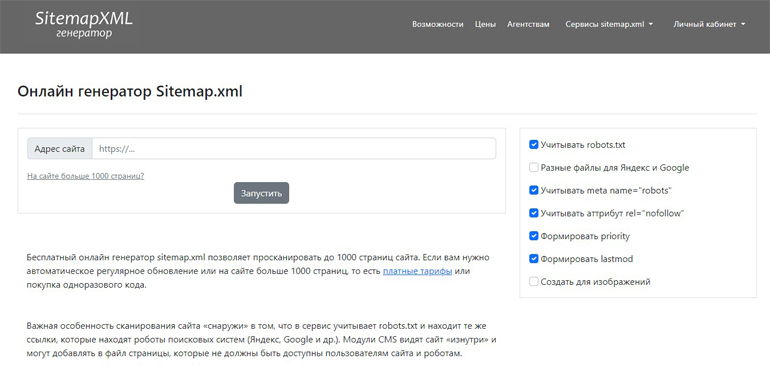This screenshot has width=770, height=371.
Task: Enable Создать для изображений checkbox
Action: pos(534,282)
